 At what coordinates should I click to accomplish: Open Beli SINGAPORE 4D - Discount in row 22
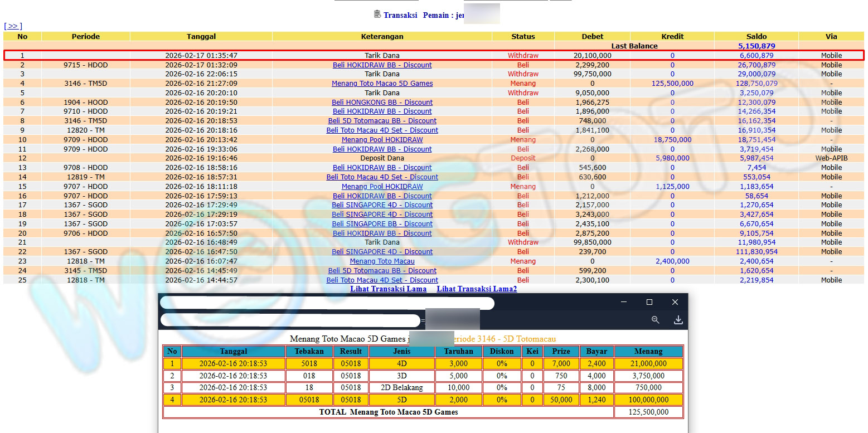coord(382,252)
